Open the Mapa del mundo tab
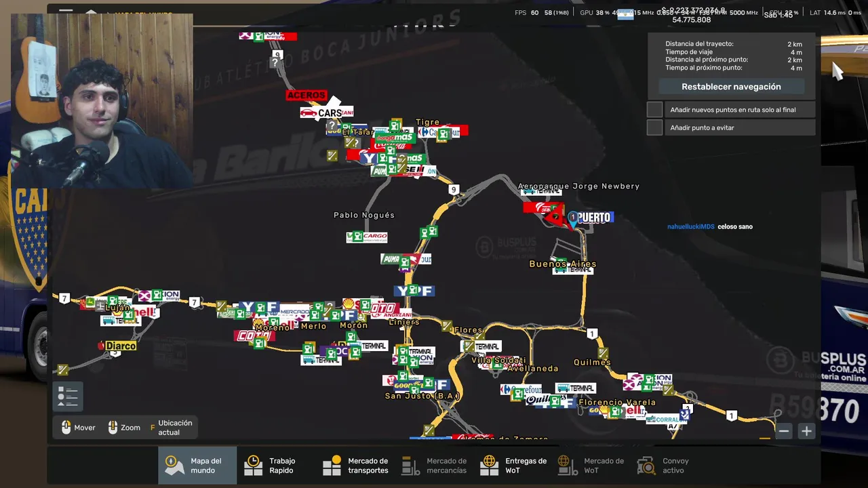Screen dimensions: 868x488 [x=197, y=466]
